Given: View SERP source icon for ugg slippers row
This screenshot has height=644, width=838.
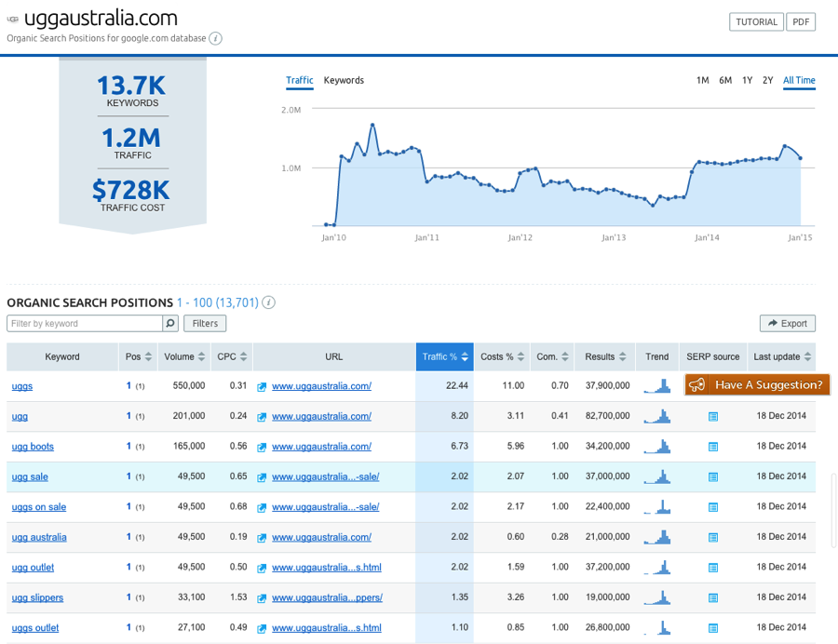Looking at the screenshot, I should (713, 598).
